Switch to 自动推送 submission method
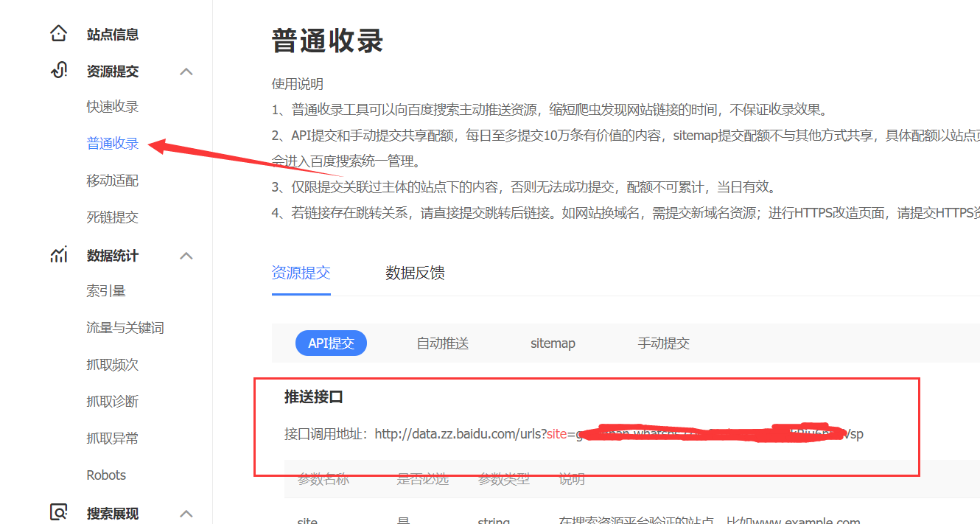Viewport: 980px width, 524px height. [442, 343]
